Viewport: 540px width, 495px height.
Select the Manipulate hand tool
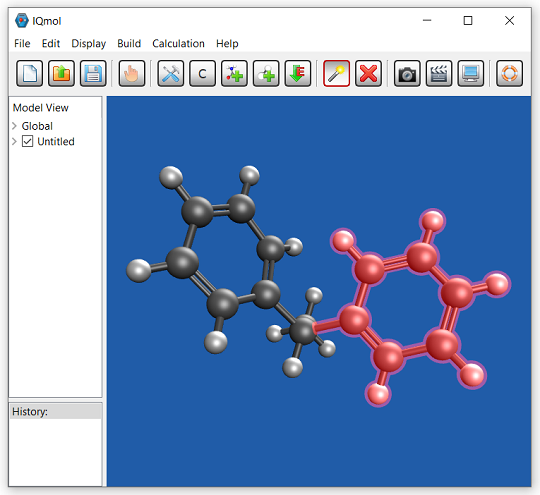click(x=132, y=73)
